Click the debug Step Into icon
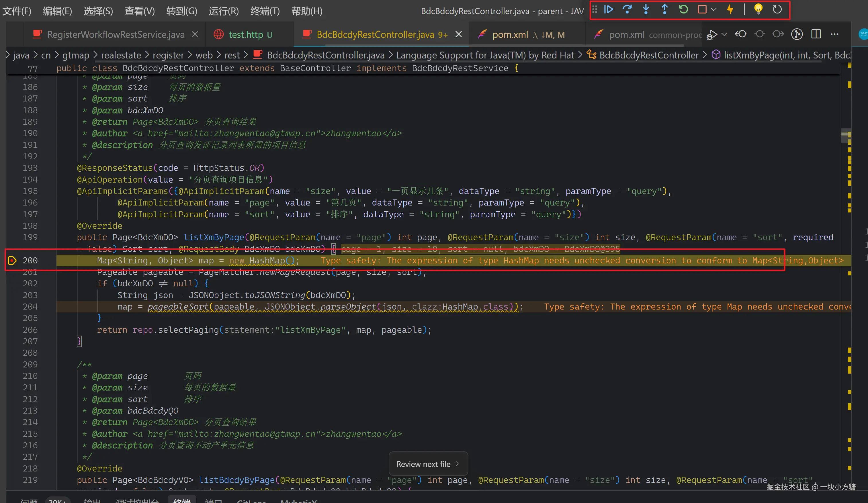 pyautogui.click(x=646, y=9)
